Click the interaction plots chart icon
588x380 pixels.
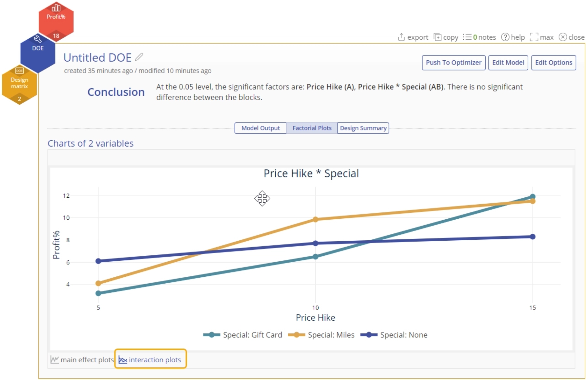(x=123, y=360)
